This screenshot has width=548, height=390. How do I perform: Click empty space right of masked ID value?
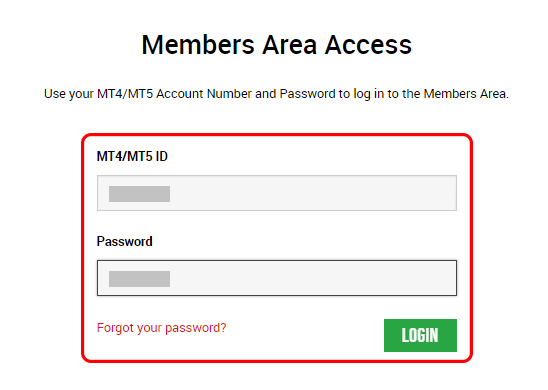[x=313, y=193]
